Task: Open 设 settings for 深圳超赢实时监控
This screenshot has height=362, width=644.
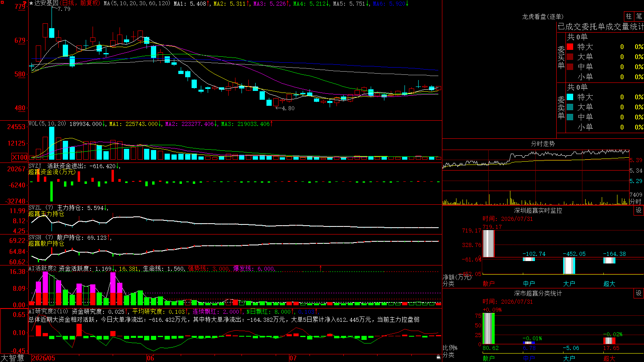Action: tap(639, 210)
